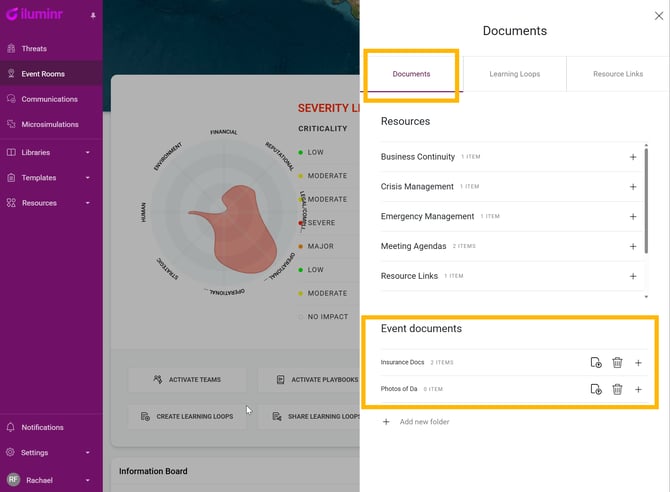Open the Communications section

point(49,99)
